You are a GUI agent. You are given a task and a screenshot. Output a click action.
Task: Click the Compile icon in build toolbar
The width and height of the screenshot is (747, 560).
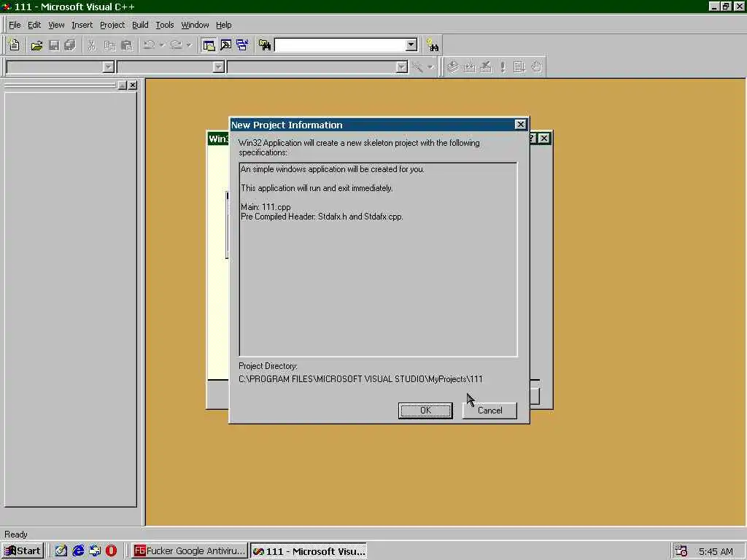(x=452, y=67)
